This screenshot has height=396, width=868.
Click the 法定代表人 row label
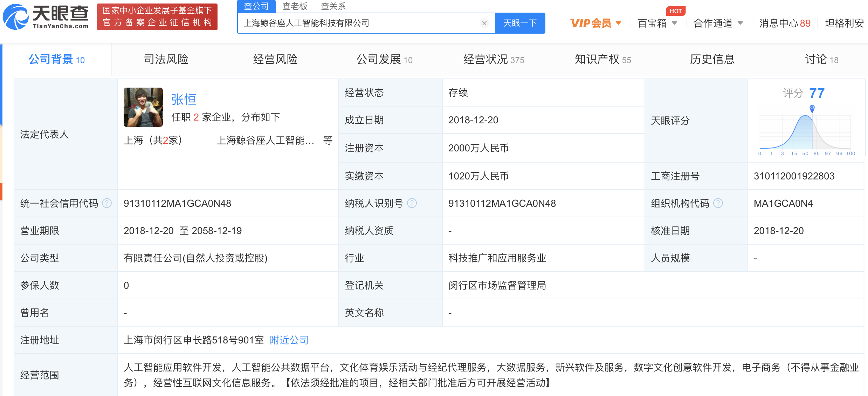(x=44, y=134)
